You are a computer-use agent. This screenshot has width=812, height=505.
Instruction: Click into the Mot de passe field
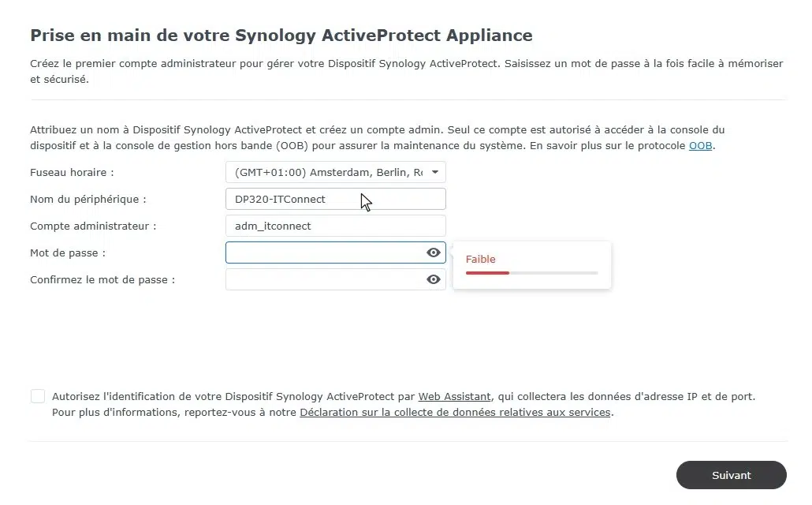[x=323, y=252]
